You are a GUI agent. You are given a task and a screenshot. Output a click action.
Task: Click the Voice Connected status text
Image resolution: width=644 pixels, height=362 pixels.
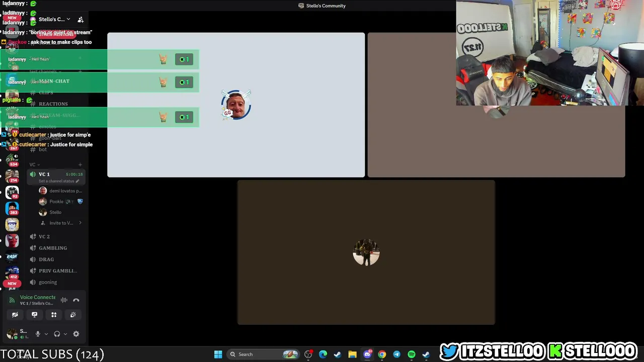point(38,297)
